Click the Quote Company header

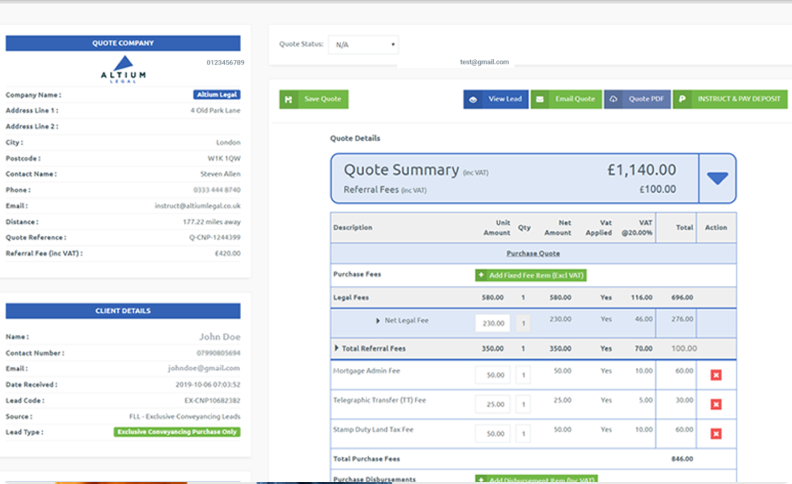[x=123, y=43]
